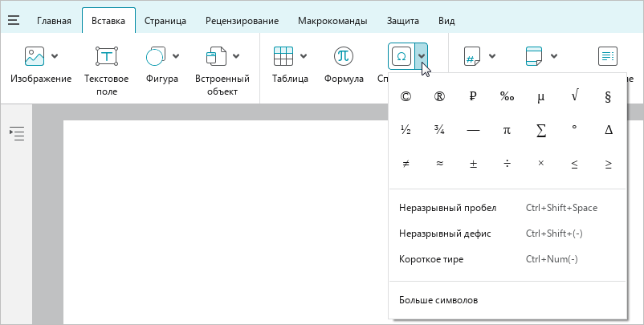Expand the page number dropdown arrow
The image size is (644, 325).
click(492, 56)
